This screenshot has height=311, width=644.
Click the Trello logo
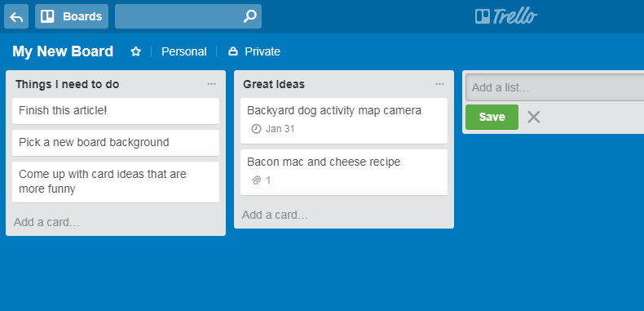click(x=506, y=16)
